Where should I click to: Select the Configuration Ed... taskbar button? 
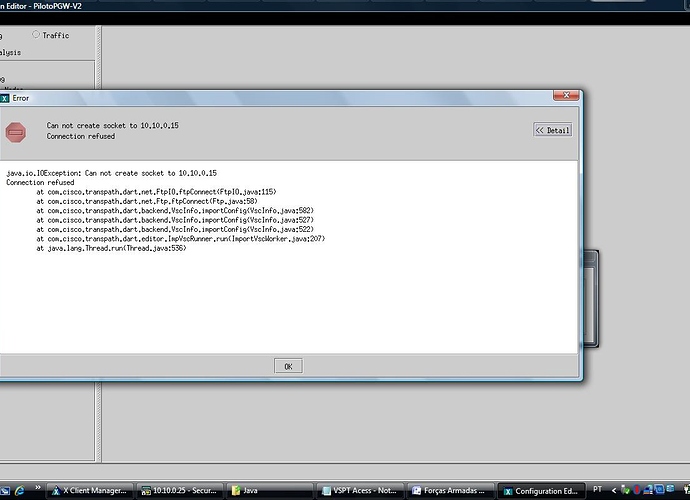click(x=541, y=491)
